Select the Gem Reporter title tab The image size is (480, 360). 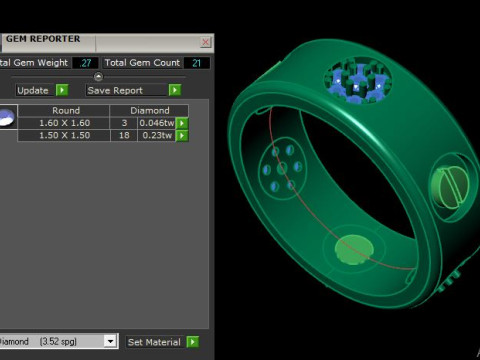[x=48, y=43]
